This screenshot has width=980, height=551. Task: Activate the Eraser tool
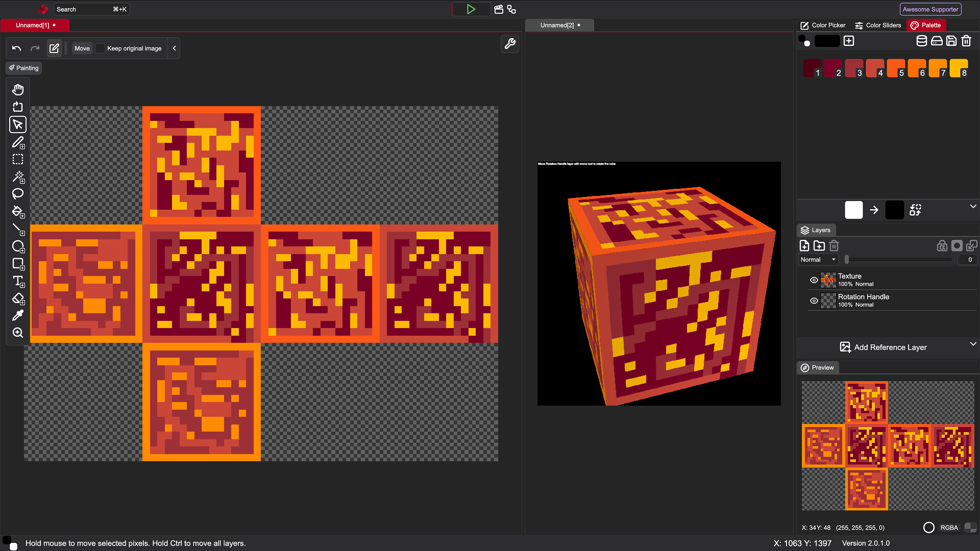tap(18, 299)
